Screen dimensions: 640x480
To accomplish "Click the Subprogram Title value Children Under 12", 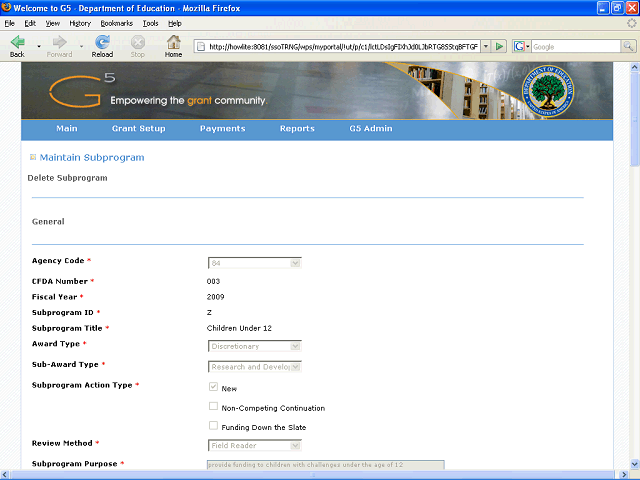I will pos(239,328).
